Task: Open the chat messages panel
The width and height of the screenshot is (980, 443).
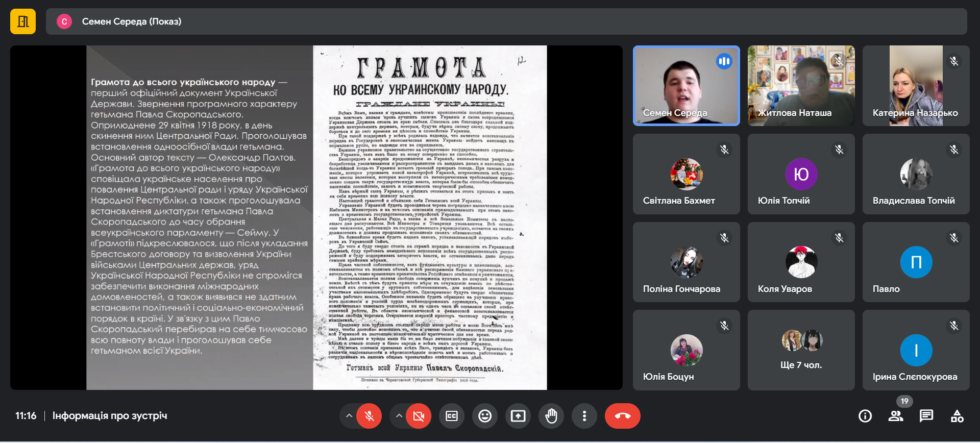Action: [x=926, y=416]
